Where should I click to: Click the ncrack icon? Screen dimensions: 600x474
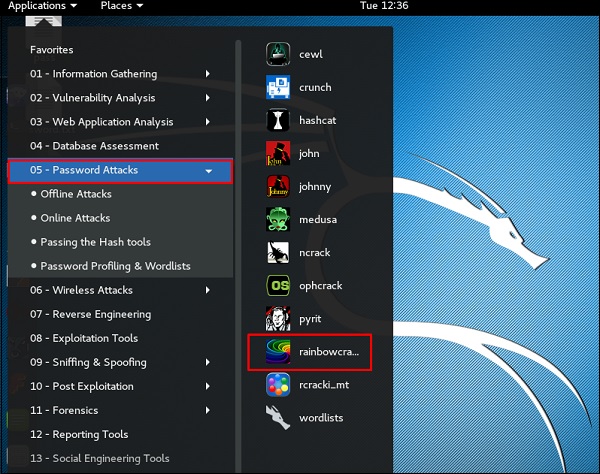tap(277, 253)
